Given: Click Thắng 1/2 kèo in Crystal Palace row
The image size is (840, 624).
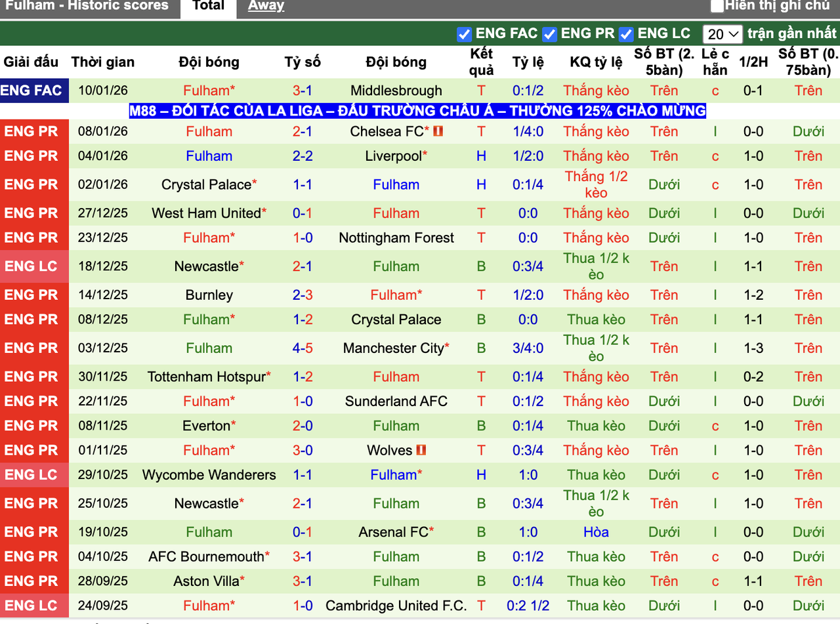Looking at the screenshot, I should pos(596,184).
